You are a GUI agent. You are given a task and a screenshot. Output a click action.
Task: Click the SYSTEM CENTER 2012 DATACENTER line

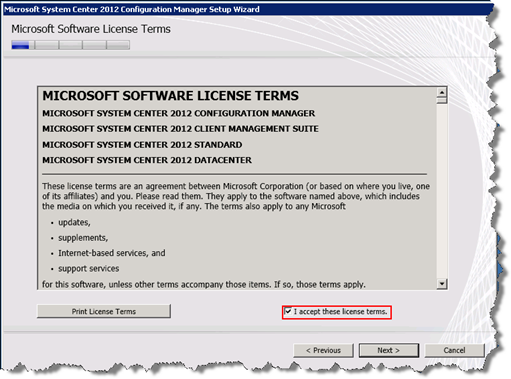point(147,160)
